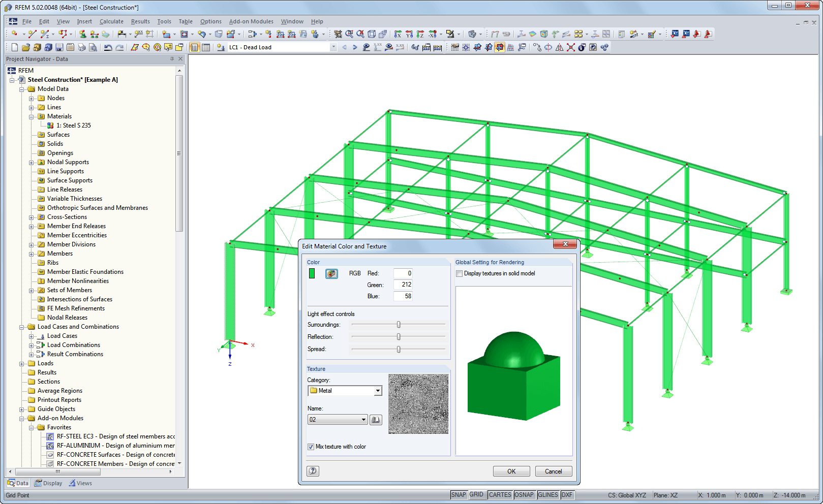
Task: Open the texture Category dropdown
Action: [x=378, y=391]
